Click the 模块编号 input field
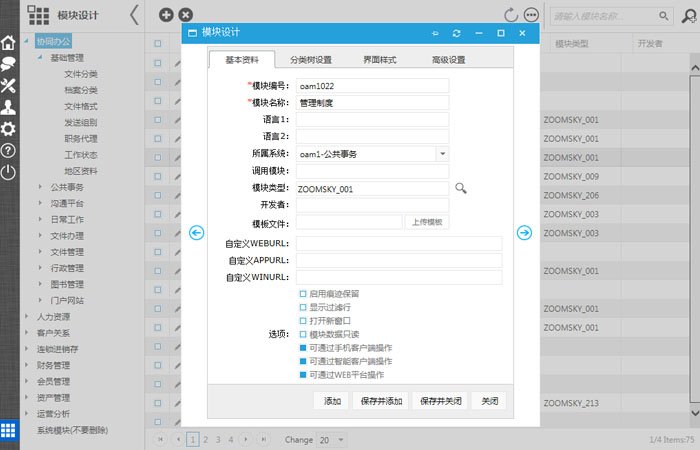The image size is (700, 450). point(372,86)
